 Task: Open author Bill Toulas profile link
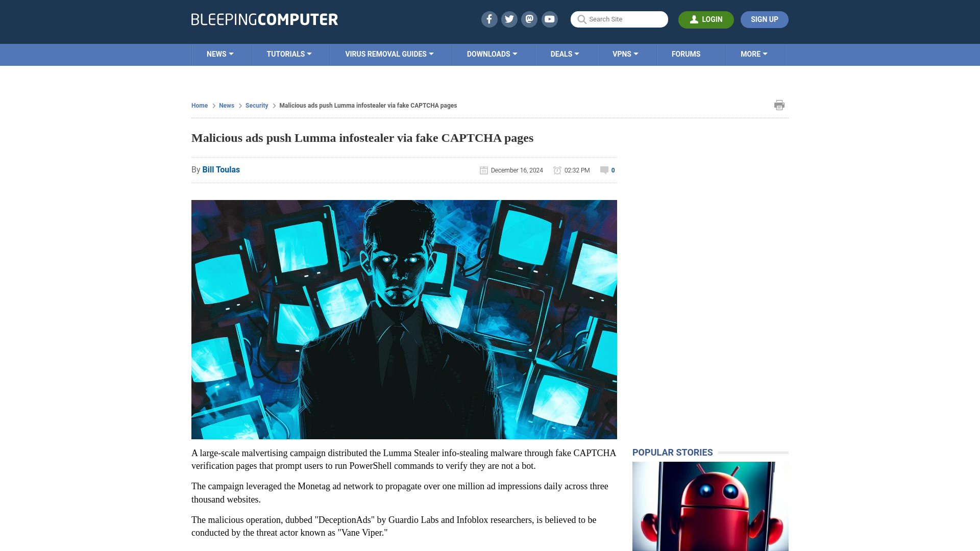(x=221, y=170)
